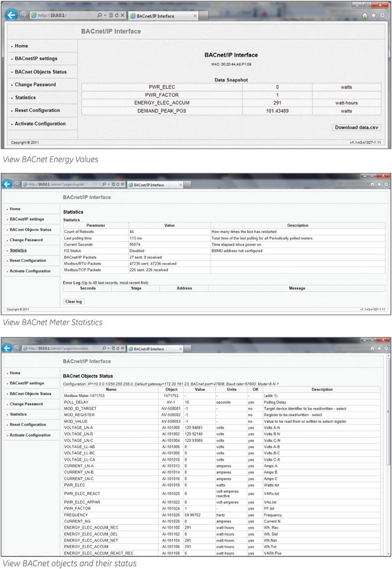Screen dimensions: 392x569
Task: Click search magnifier in Data Snapshot window address bar
Action: [x=100, y=15]
